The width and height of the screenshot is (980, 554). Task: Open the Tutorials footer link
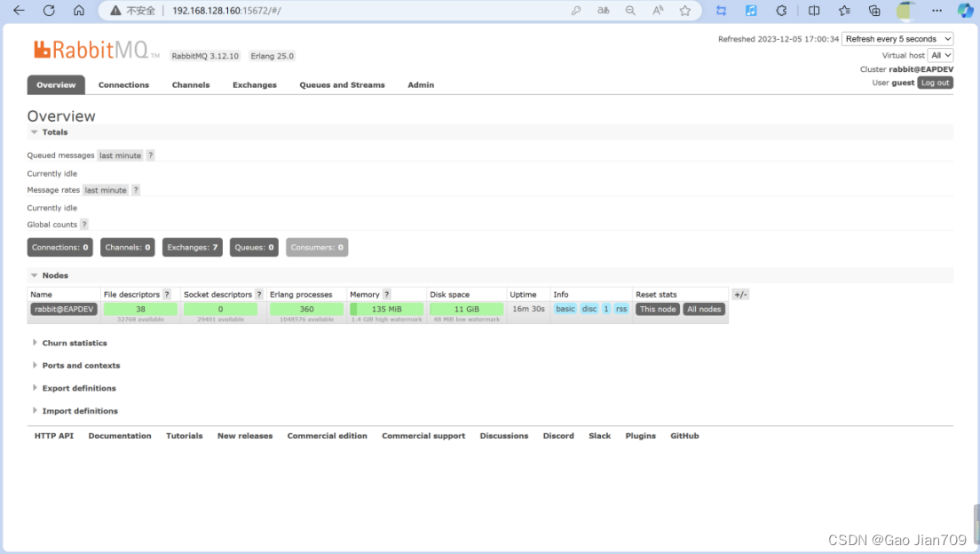coord(185,436)
